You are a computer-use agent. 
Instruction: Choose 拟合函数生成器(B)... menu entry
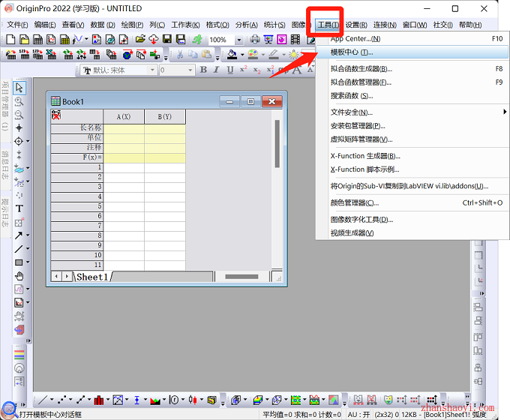coord(412,69)
